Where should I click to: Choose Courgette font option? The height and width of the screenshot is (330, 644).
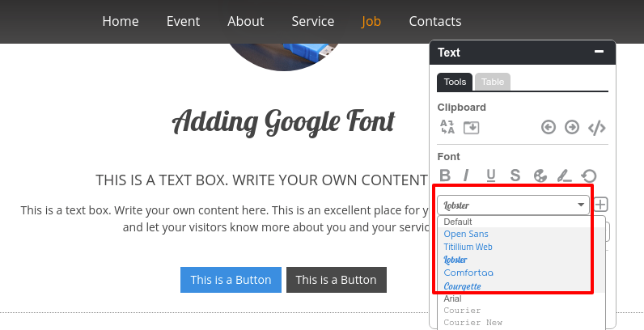click(x=462, y=286)
